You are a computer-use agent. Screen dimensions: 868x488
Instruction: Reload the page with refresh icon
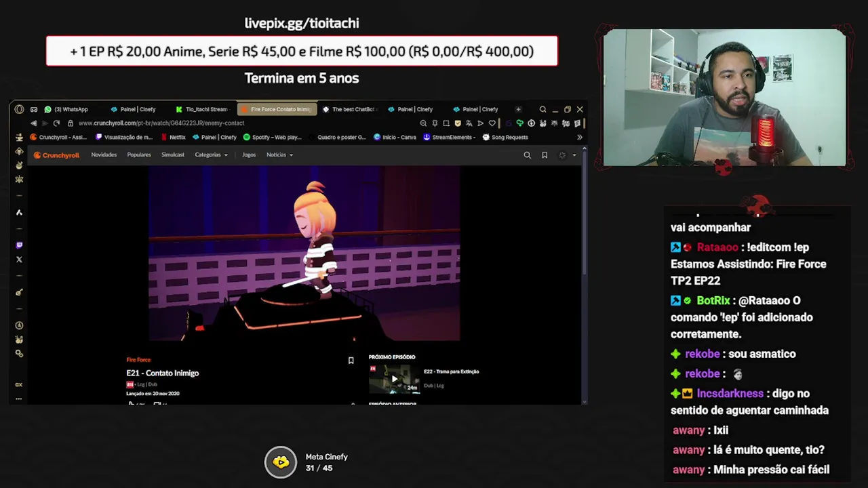[x=56, y=123]
